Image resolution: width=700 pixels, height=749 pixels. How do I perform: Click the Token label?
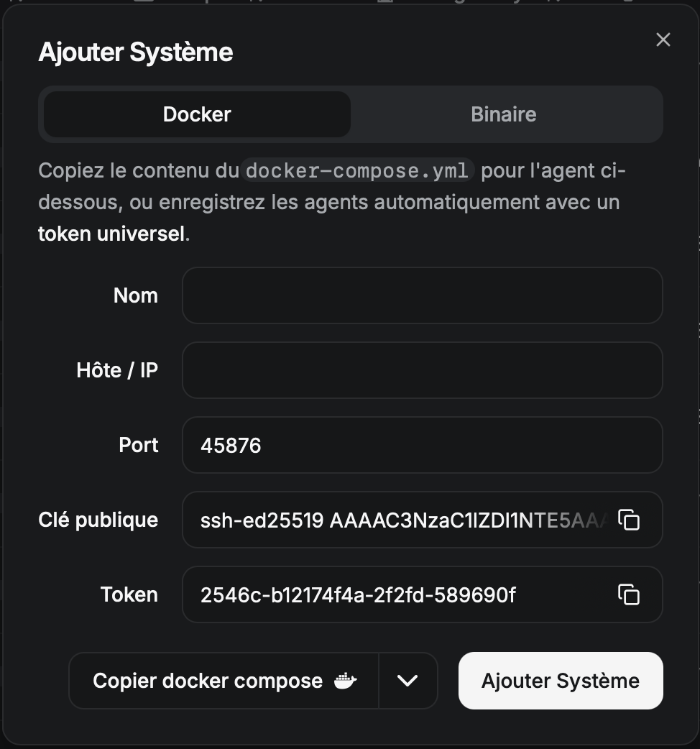129,594
